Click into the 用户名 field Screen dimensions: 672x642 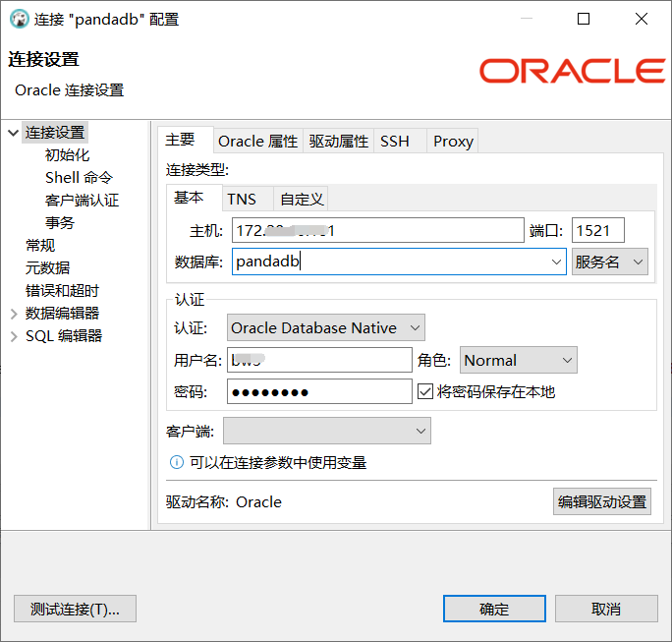(319, 360)
